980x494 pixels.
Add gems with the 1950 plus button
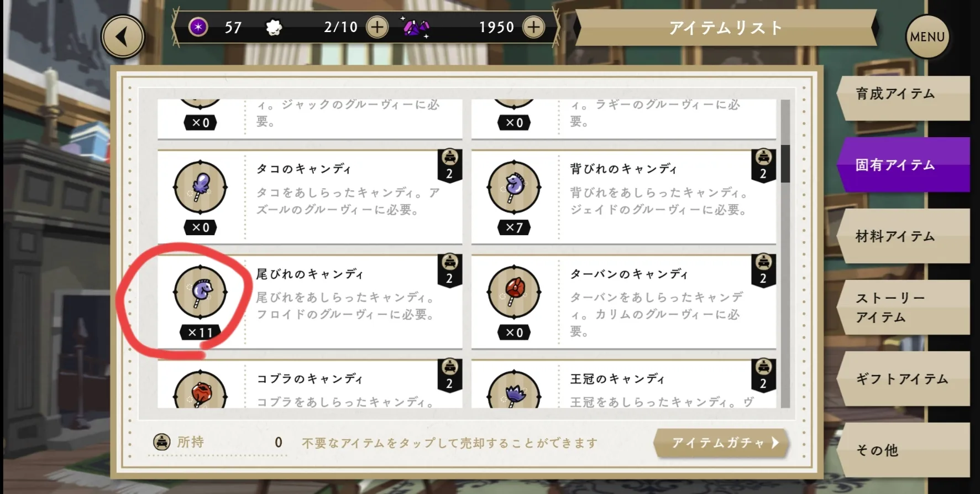point(533,27)
